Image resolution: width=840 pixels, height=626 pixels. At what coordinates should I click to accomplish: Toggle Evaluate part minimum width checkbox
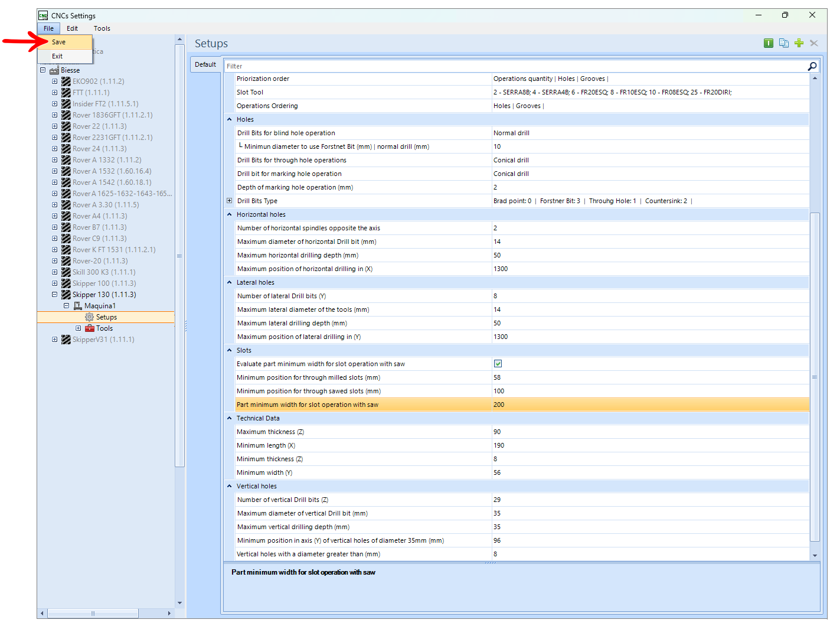click(498, 364)
